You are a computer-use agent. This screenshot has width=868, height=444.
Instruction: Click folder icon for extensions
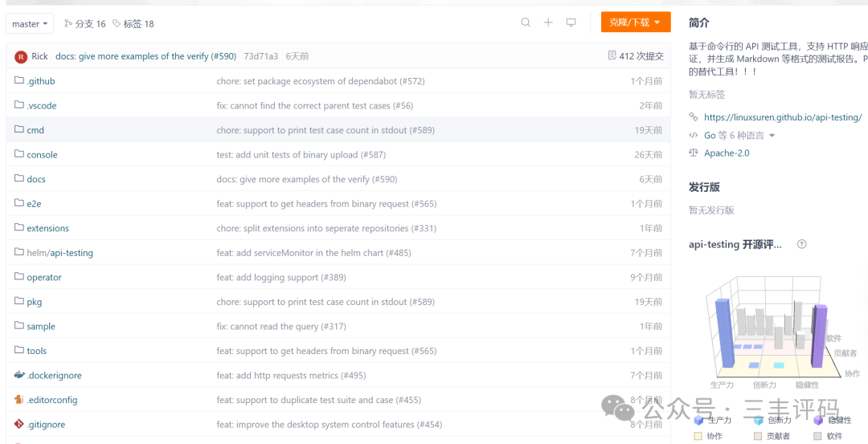point(19,227)
